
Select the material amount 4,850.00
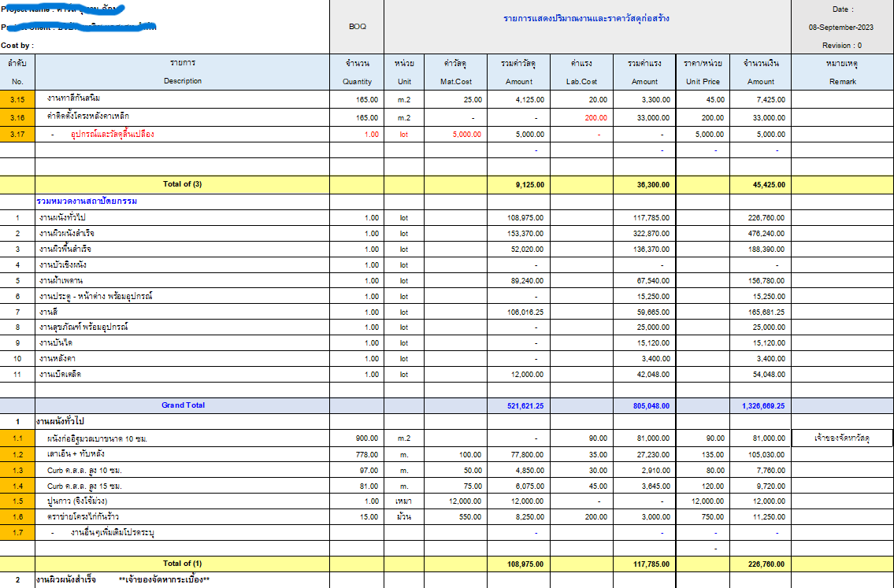(x=530, y=471)
